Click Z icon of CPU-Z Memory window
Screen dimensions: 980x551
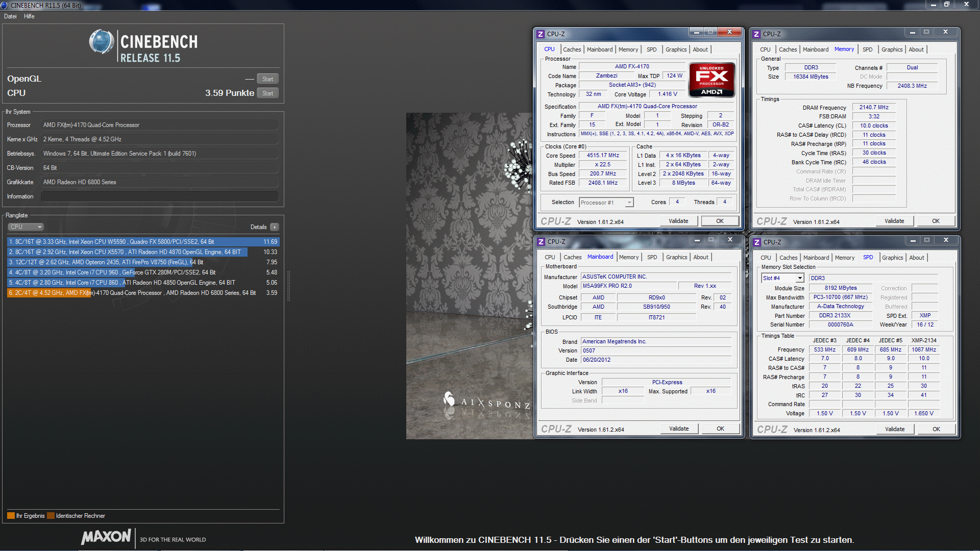(756, 34)
